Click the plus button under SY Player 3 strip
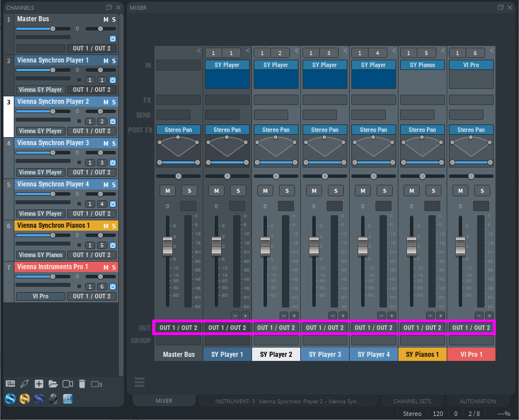This screenshot has height=420, width=519. tap(343, 316)
